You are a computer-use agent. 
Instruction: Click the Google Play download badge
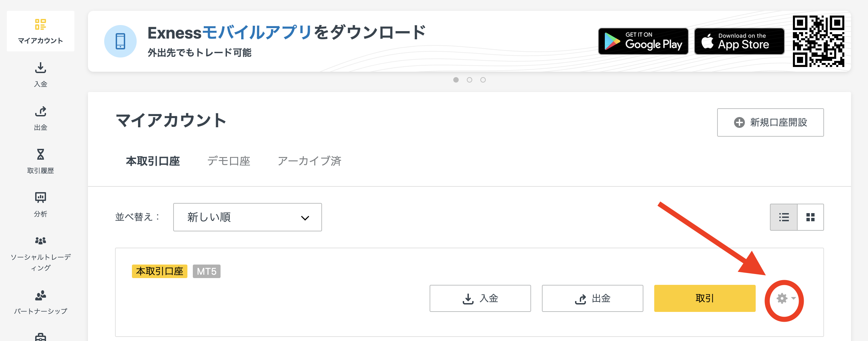pos(643,41)
